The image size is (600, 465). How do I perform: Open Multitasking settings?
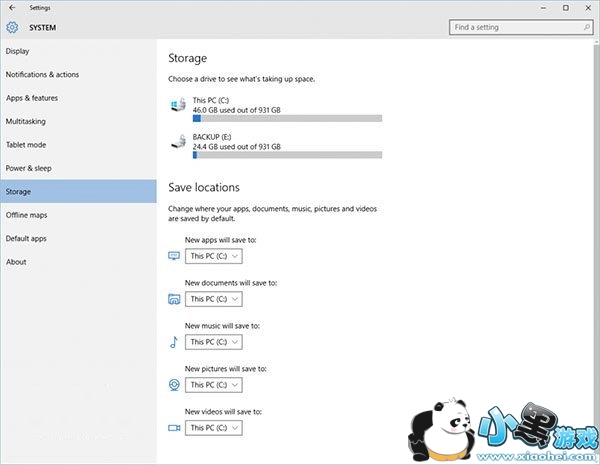click(x=78, y=121)
